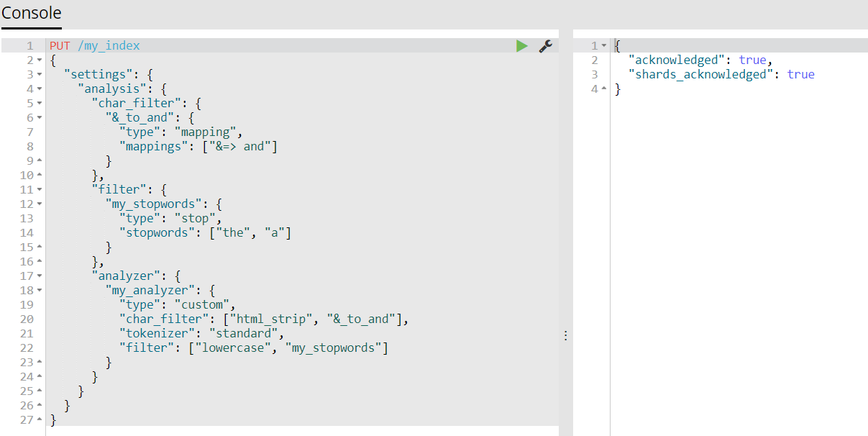This screenshot has height=436, width=868.
Task: Click the "the" stopword value
Action: point(234,233)
